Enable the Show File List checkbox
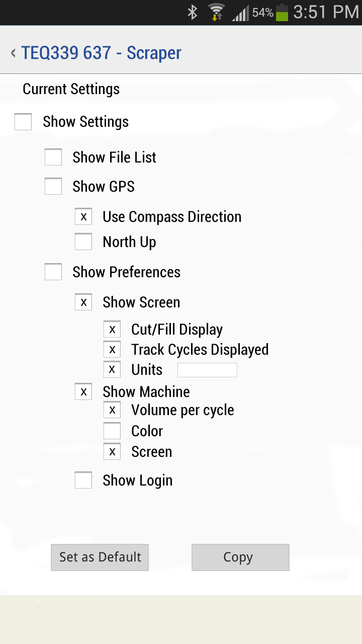 pos(53,157)
